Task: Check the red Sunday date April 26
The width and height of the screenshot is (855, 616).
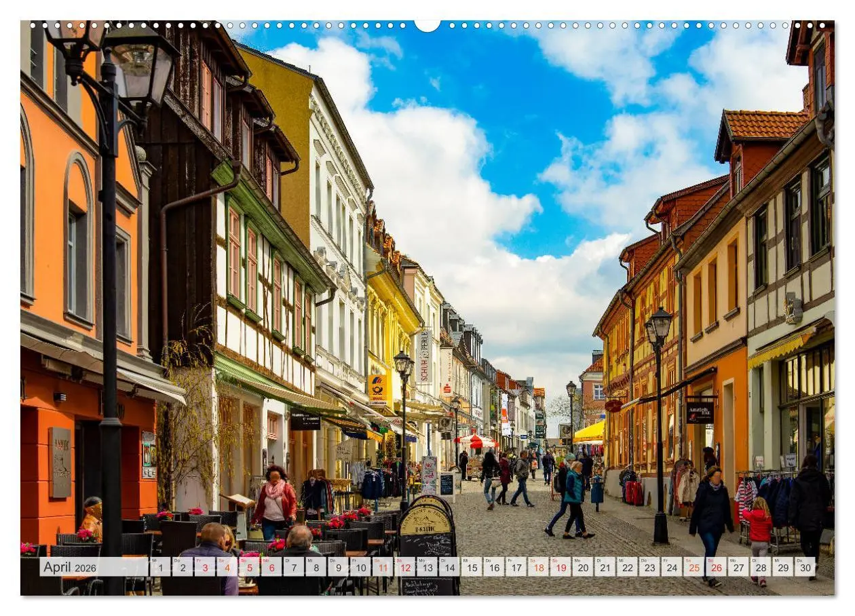Action: point(717,569)
